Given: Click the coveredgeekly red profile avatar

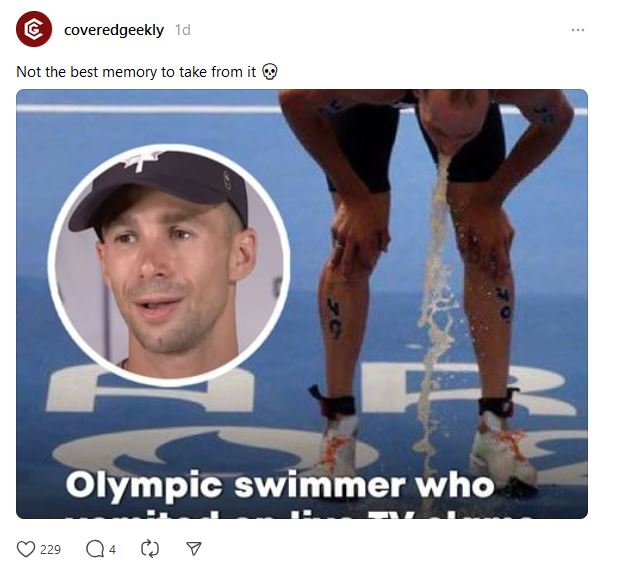Looking at the screenshot, I should point(34,29).
